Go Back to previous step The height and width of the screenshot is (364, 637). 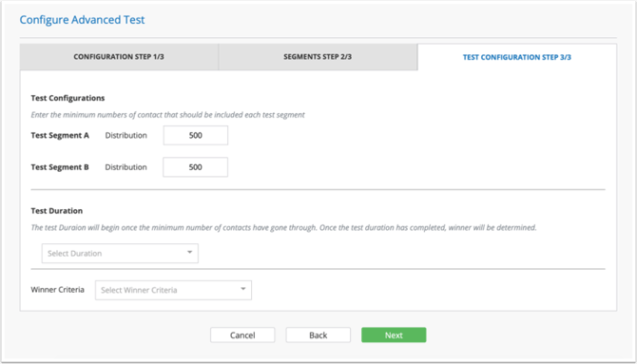click(318, 335)
